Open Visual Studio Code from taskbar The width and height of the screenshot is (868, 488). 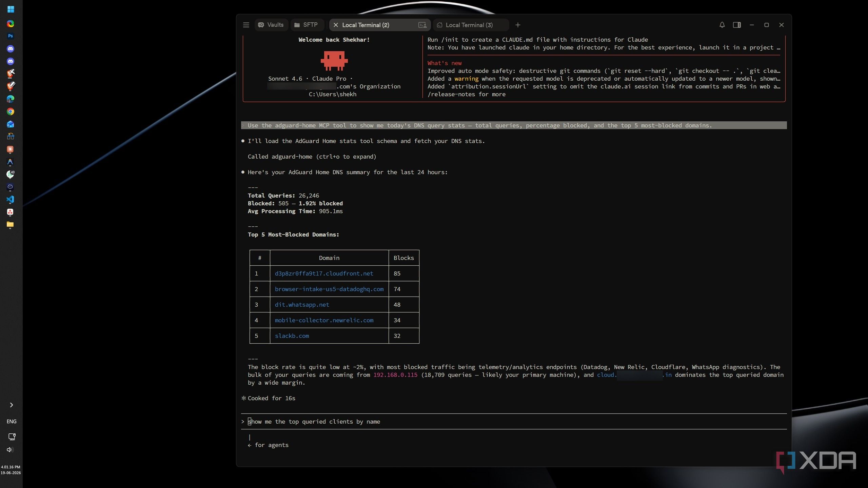(x=11, y=199)
